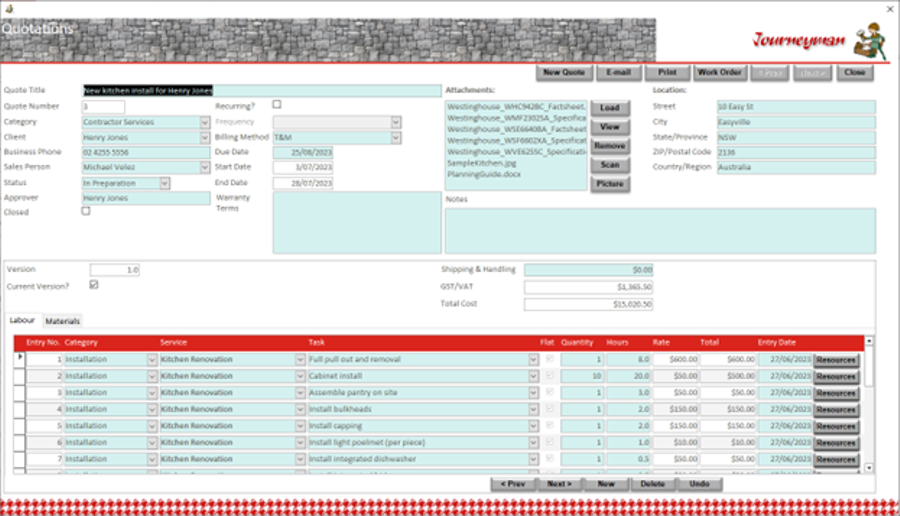Open Resources for Install integrated dishwasher row
The width and height of the screenshot is (900, 516).
836,460
